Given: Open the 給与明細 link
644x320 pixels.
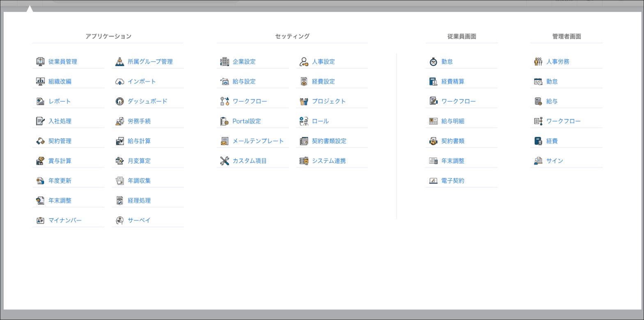Looking at the screenshot, I should click(452, 121).
